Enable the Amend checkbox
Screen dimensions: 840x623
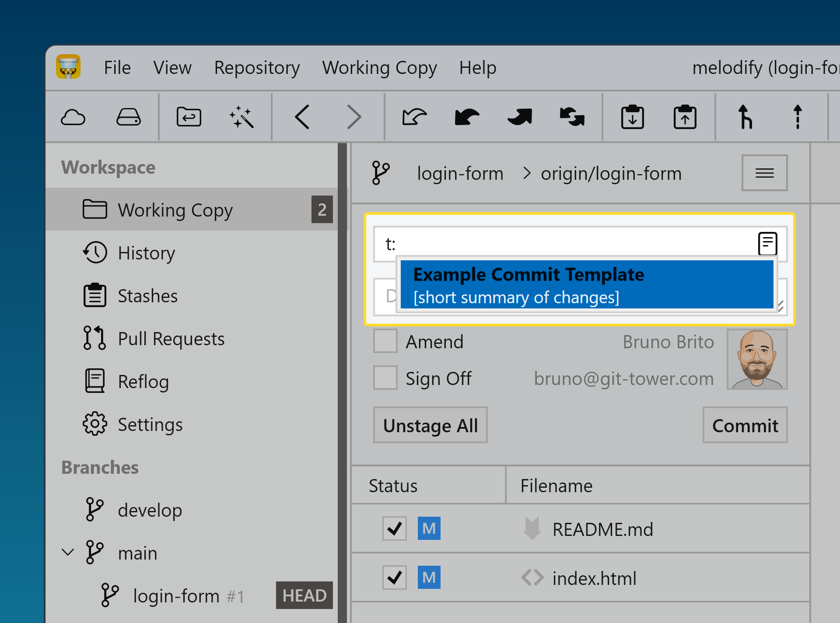(x=385, y=341)
